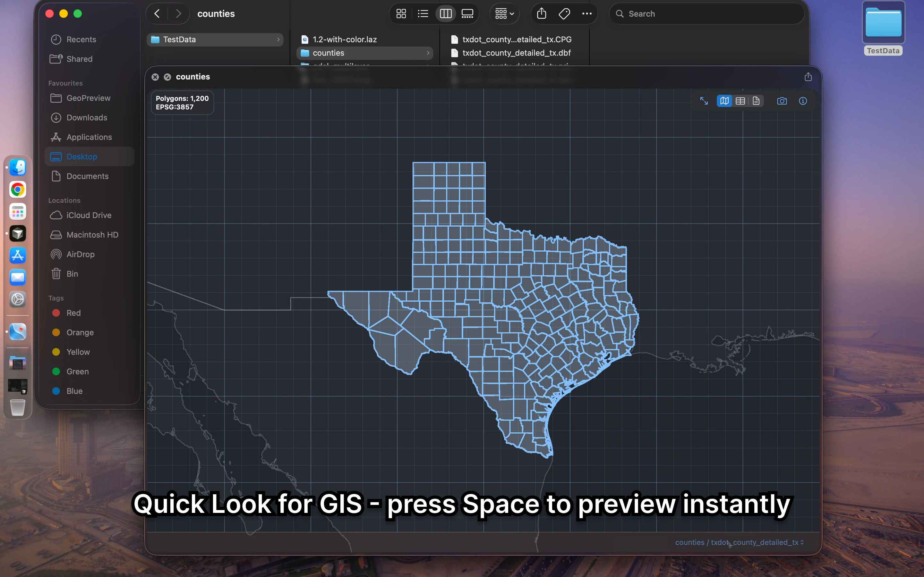The image size is (924, 577).
Task: Open in full app from preview header
Action: click(x=167, y=77)
